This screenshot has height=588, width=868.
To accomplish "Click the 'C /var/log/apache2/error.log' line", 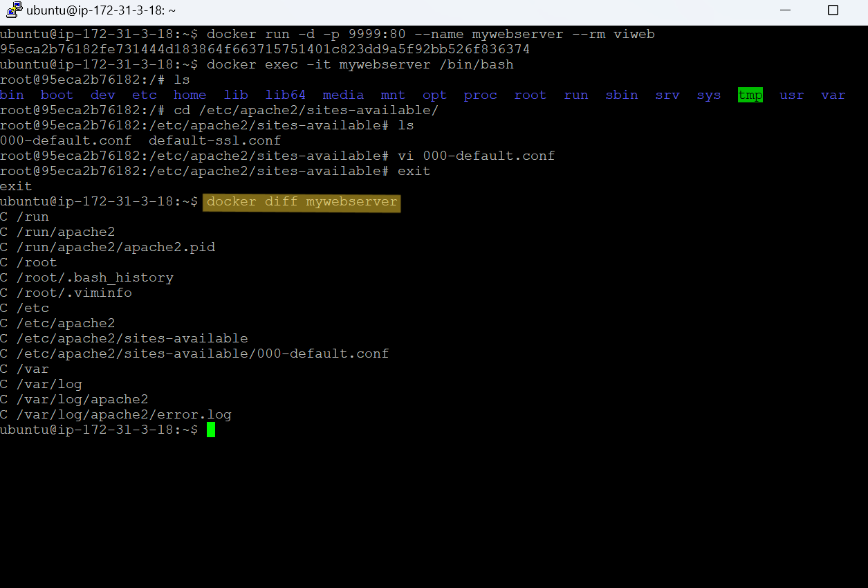I will [x=116, y=415].
